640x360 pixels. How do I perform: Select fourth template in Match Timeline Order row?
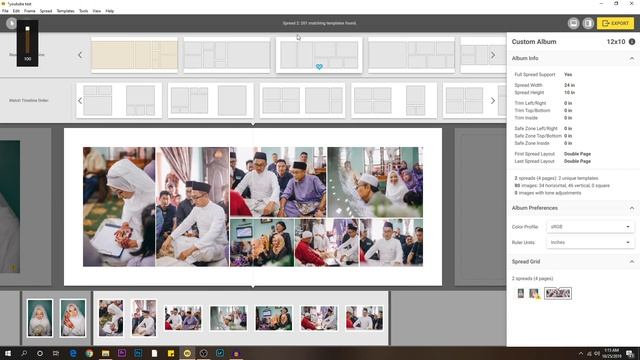pyautogui.click(x=394, y=100)
